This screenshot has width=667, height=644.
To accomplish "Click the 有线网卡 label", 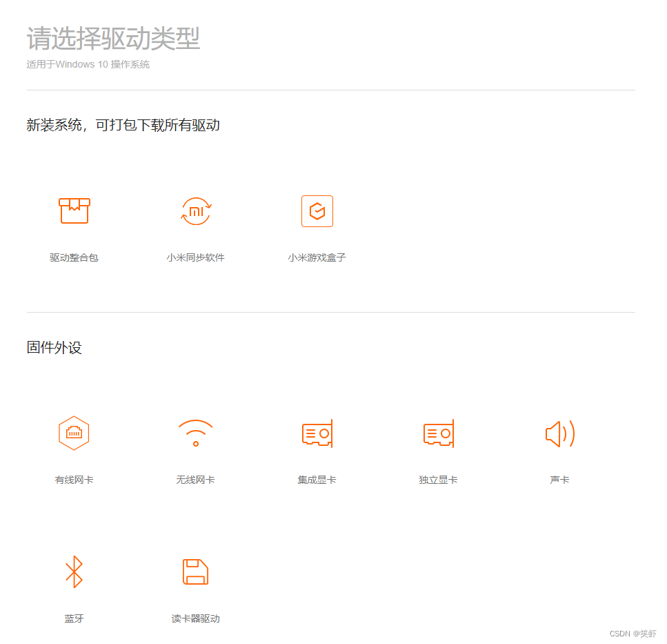I will click(74, 480).
